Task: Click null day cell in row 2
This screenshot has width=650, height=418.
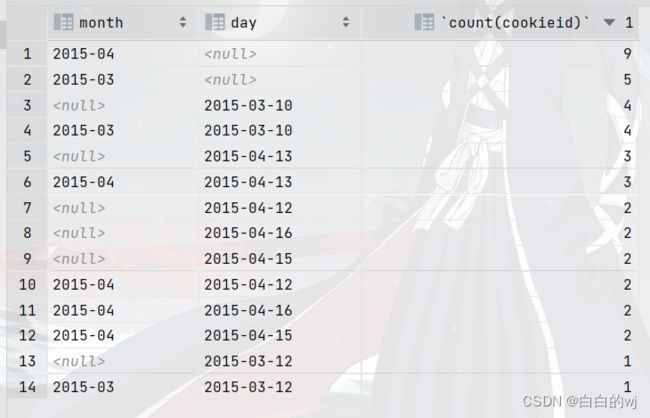Action: (230, 80)
